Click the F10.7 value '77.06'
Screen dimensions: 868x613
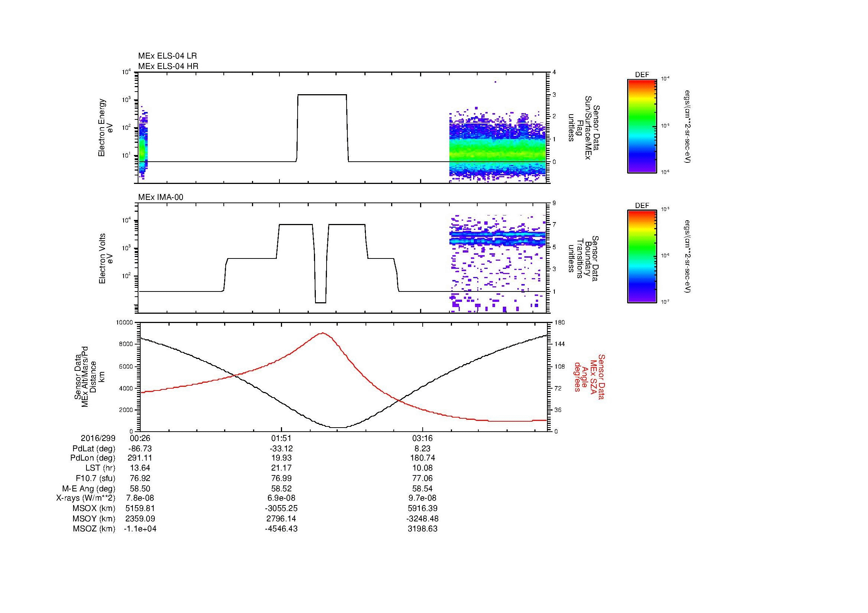point(422,478)
